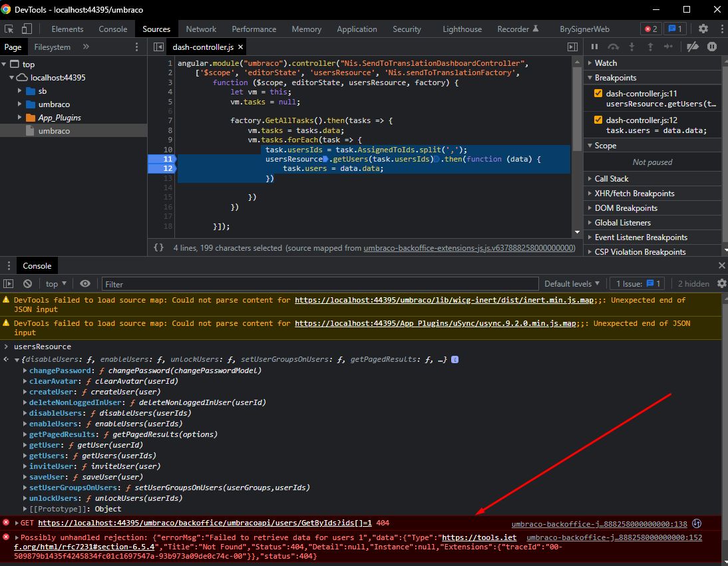Click the console Filter input field
Screen dimensions: 728x566
click(320, 284)
